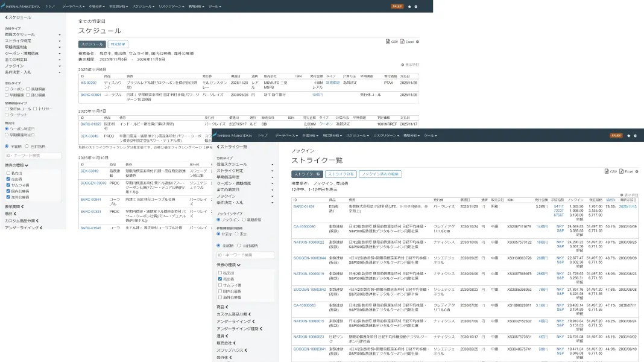This screenshot has height=362, width=644.
Task: Open スケジュール menu in Strike list window
Action: pos(358,136)
